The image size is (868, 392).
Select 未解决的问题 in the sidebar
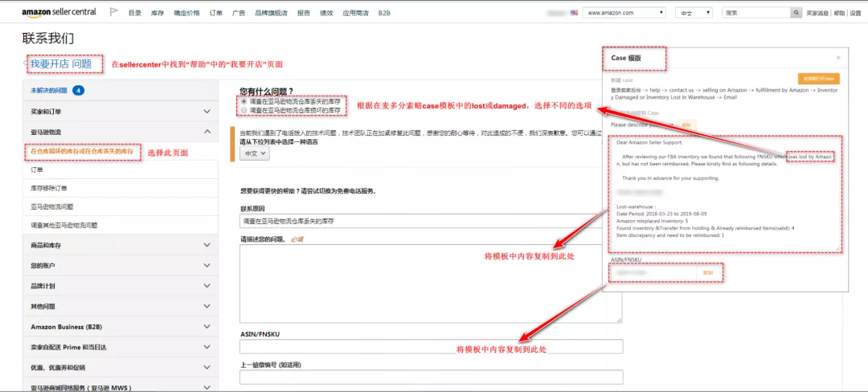(49, 90)
